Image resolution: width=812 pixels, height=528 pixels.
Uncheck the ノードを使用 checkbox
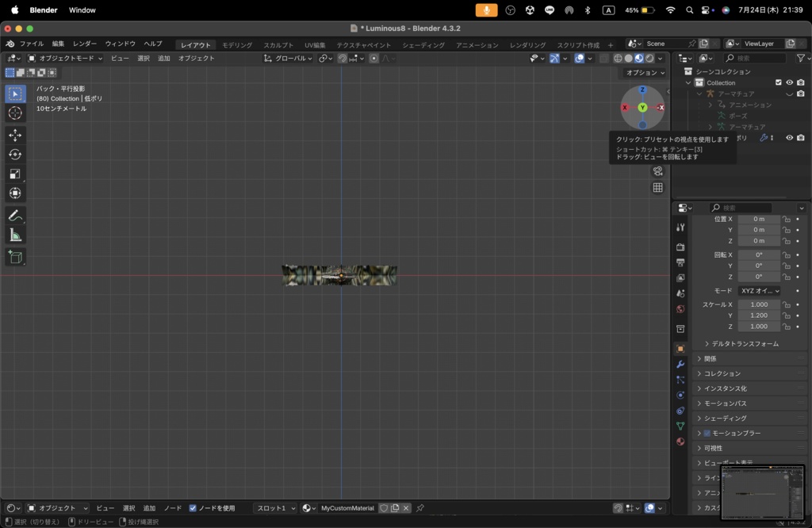point(193,508)
